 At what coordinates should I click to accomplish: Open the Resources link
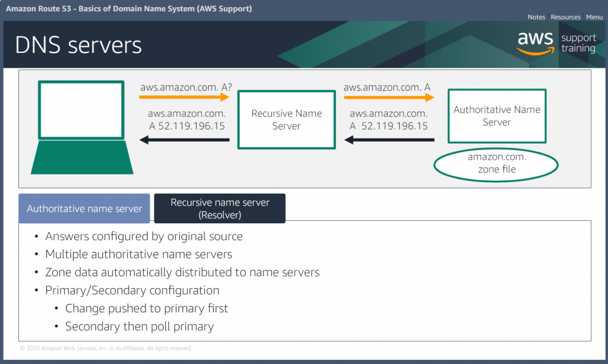click(x=565, y=17)
